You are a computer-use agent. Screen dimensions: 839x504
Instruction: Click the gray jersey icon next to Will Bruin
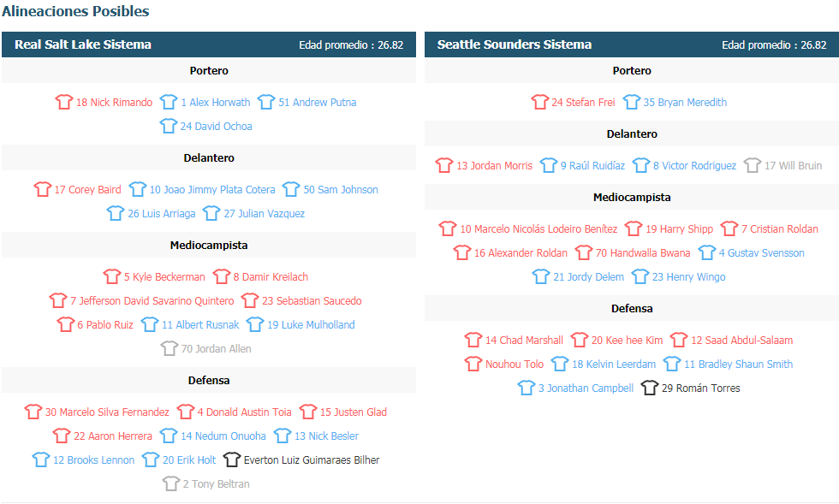[753, 165]
